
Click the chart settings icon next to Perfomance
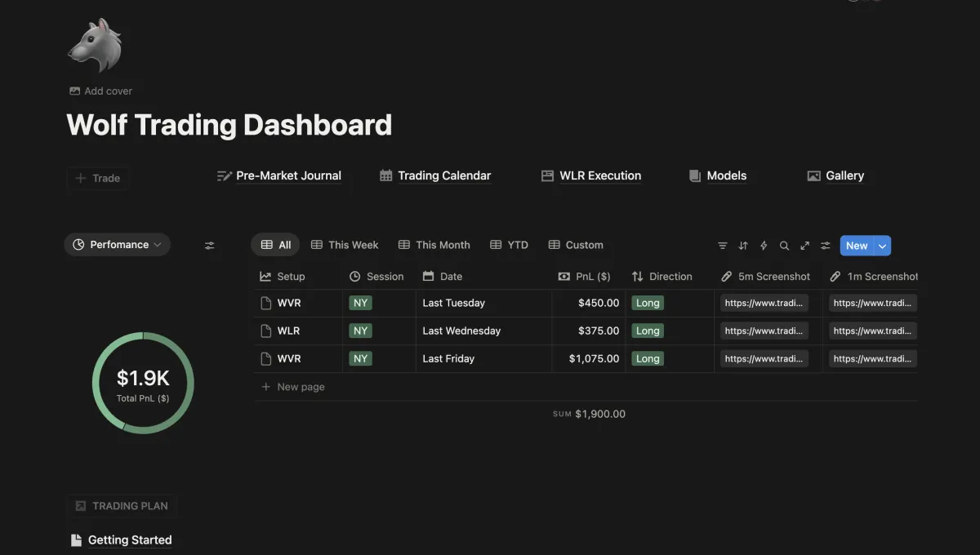210,245
